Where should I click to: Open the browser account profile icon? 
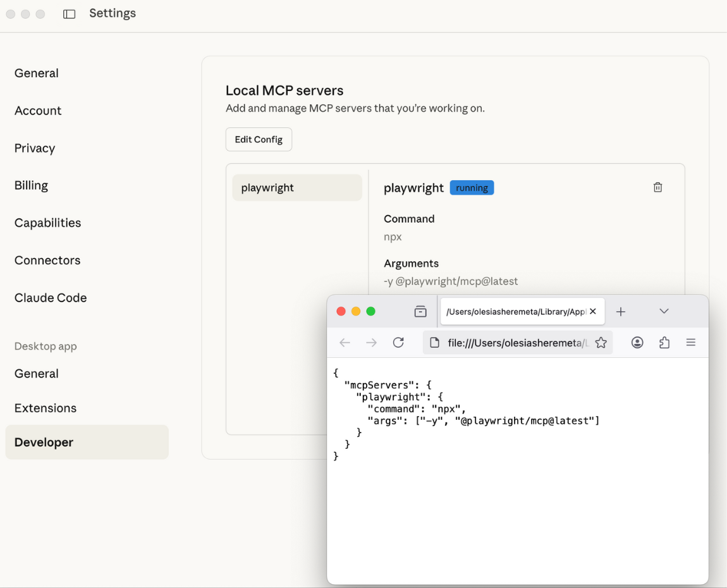coord(637,343)
